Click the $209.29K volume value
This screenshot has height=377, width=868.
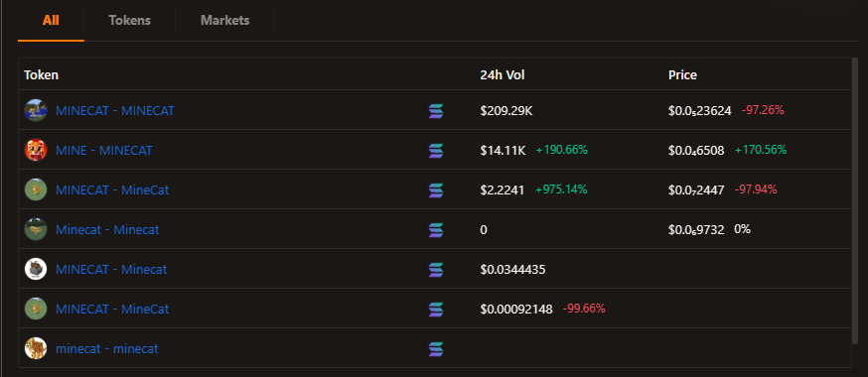506,111
